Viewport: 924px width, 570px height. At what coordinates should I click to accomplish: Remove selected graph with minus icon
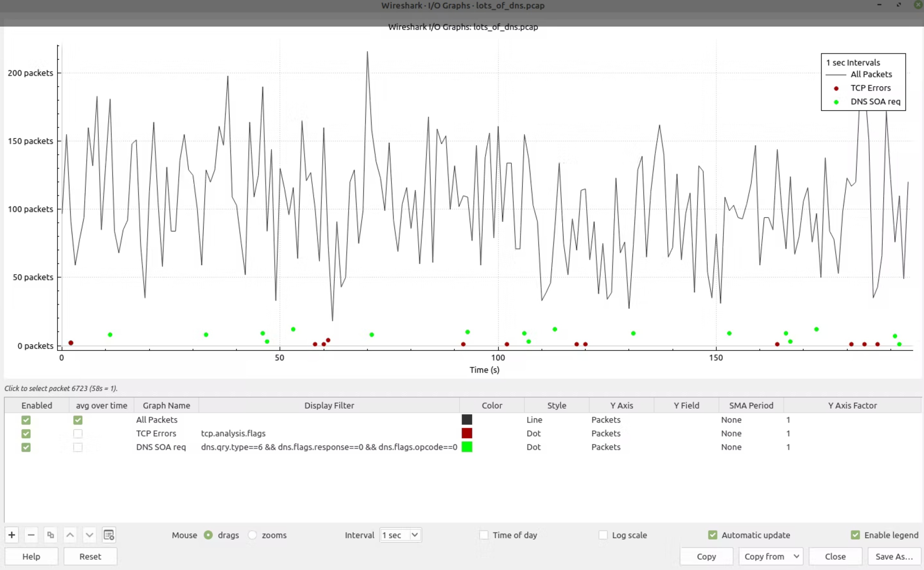tap(31, 535)
